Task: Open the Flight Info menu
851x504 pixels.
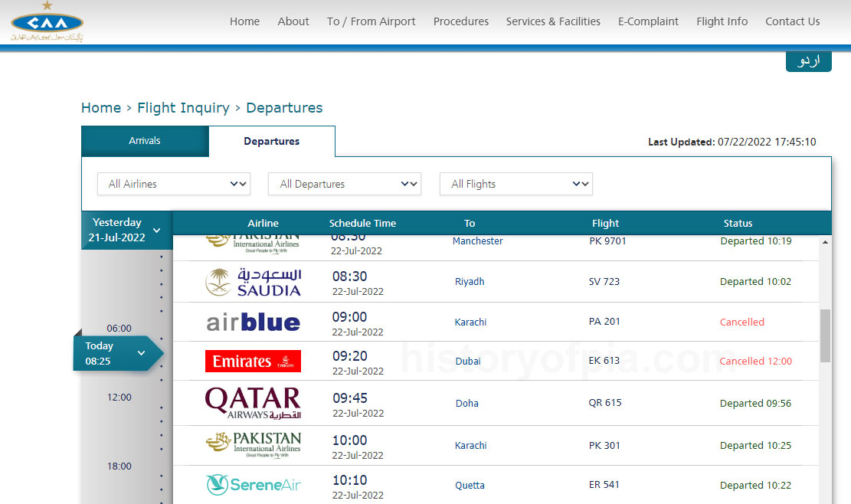Action: pos(722,21)
